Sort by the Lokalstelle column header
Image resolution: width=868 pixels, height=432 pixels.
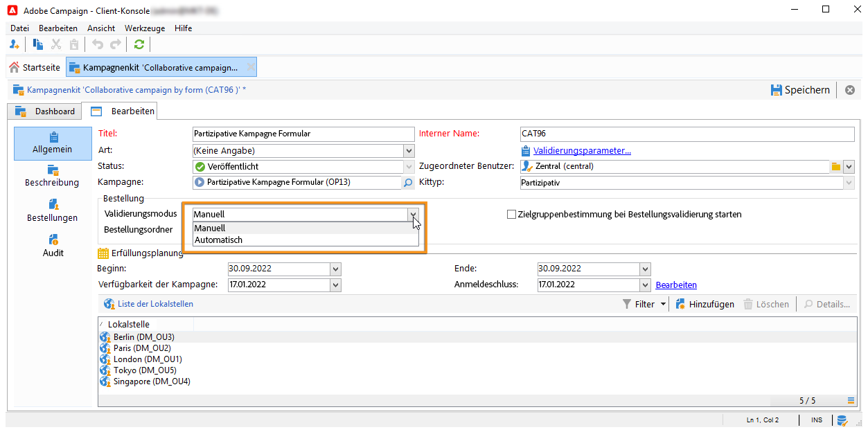pyautogui.click(x=146, y=324)
